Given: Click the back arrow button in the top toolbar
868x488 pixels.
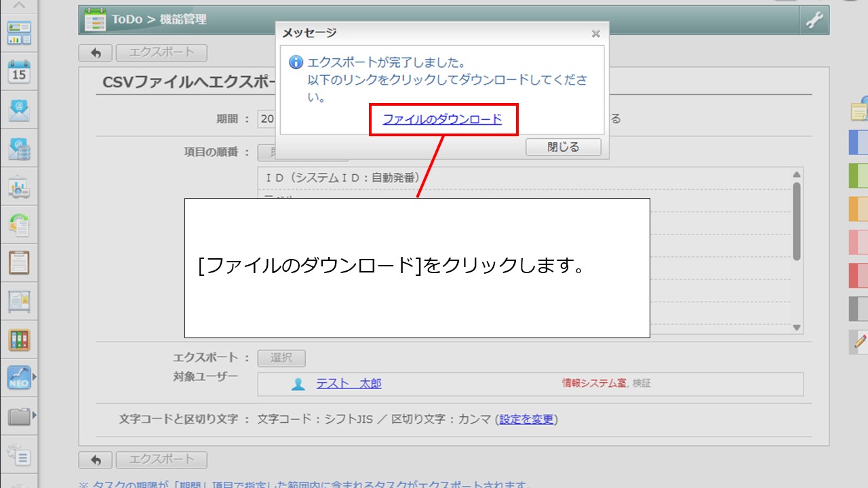Looking at the screenshot, I should [96, 53].
